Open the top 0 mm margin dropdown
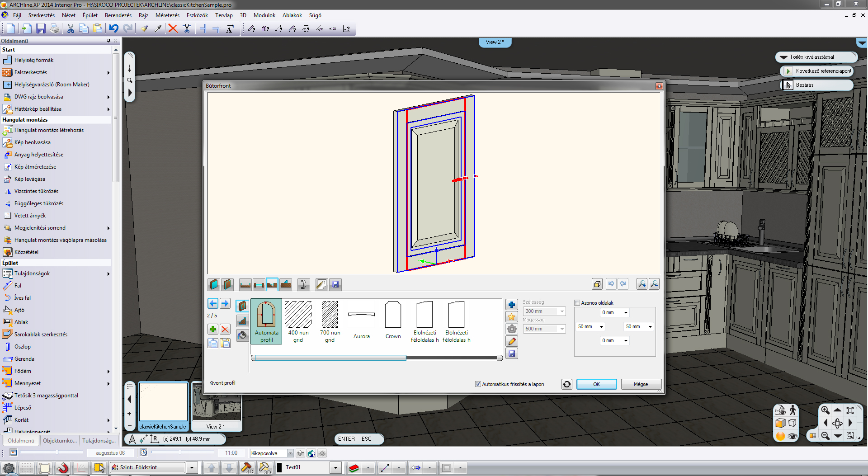The image size is (868, 476). coord(626,313)
